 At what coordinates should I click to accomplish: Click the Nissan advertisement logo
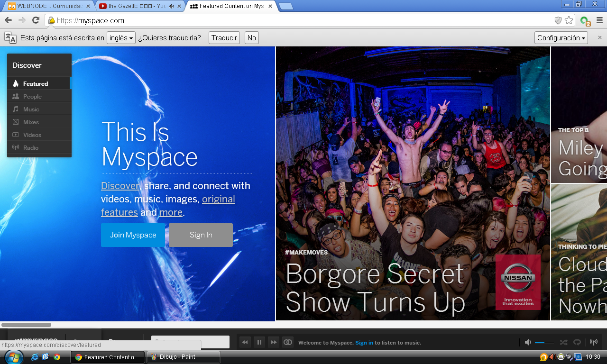tap(518, 282)
